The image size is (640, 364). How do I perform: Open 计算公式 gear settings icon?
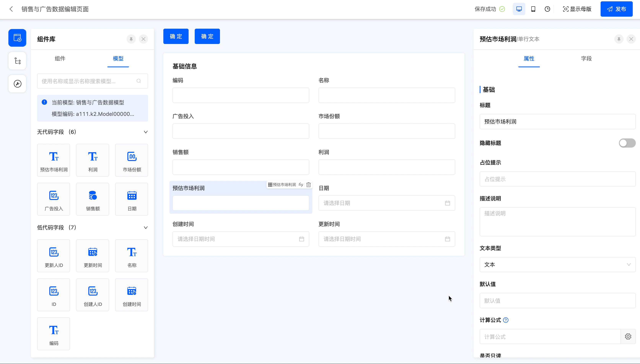pos(628,336)
